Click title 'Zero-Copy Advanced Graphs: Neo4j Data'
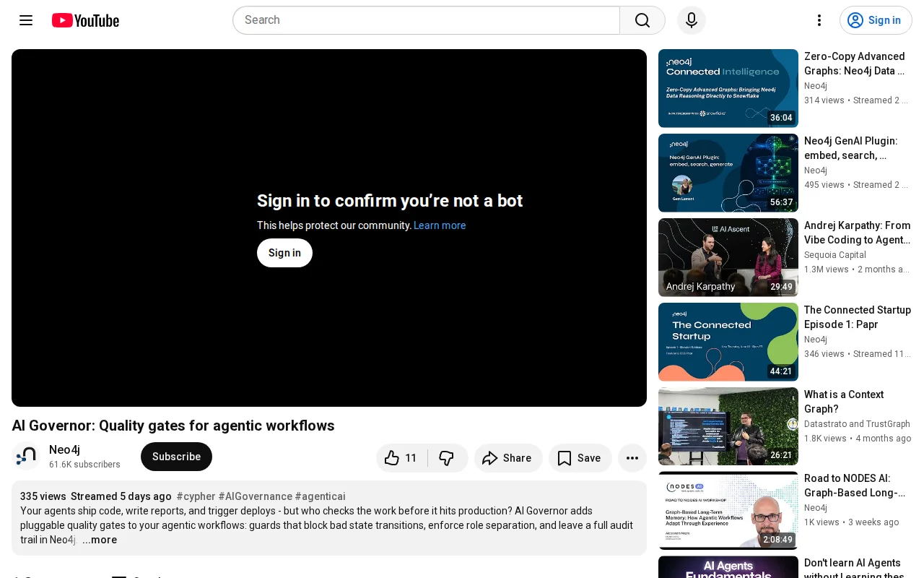924x578 pixels. tap(855, 64)
